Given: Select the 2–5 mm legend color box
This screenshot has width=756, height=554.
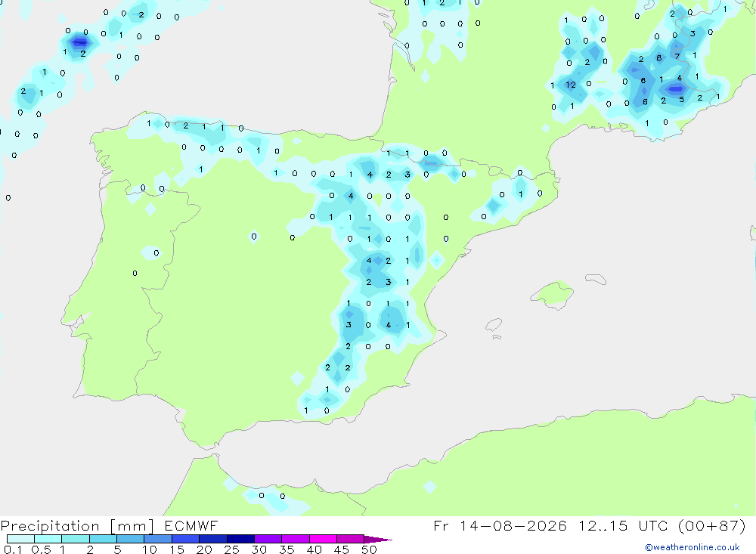Looking at the screenshot, I should pos(103,539).
